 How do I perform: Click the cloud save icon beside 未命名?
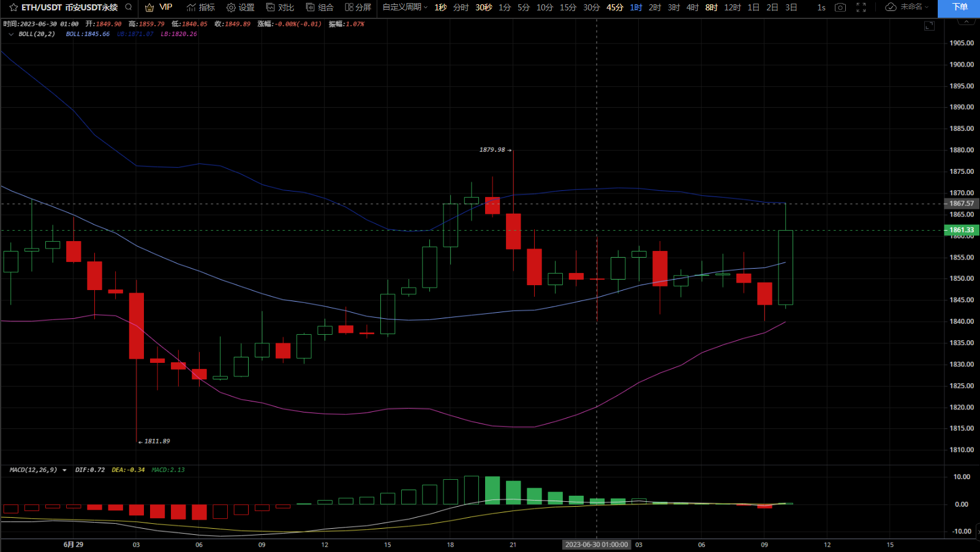coord(891,7)
